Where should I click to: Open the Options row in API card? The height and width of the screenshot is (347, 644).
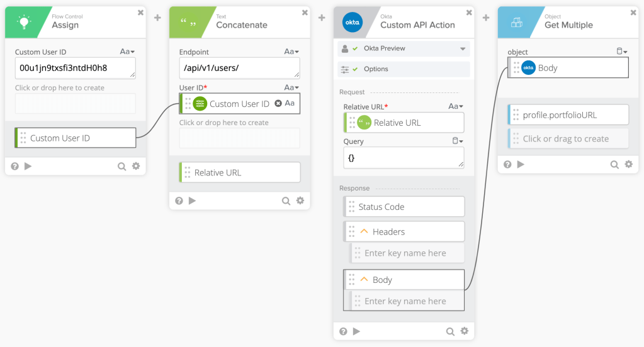coord(404,69)
